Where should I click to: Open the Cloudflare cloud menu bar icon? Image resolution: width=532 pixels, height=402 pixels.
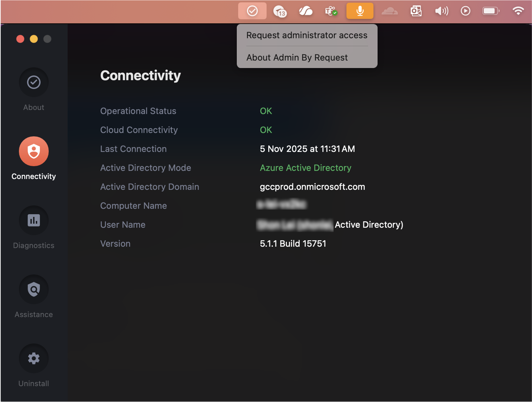click(390, 11)
